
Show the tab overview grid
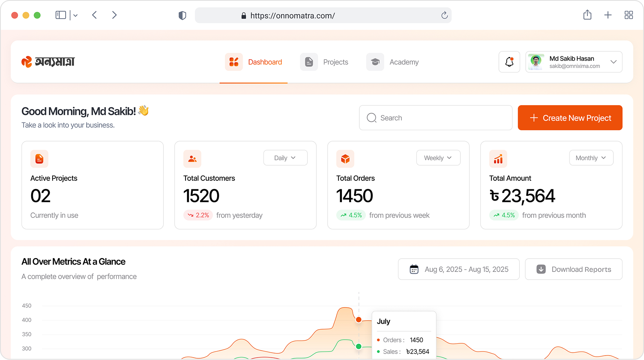629,15
